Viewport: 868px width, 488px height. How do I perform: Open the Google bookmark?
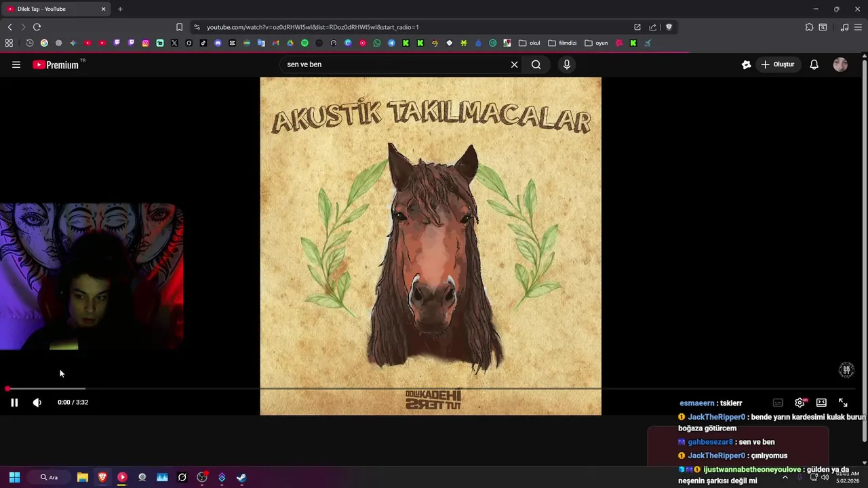point(44,43)
